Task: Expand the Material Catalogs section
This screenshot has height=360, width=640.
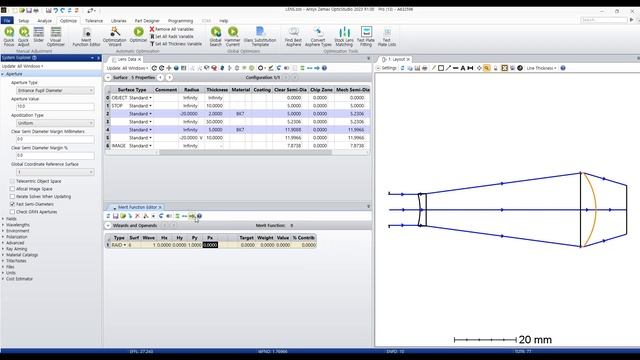Action: click(x=3, y=255)
